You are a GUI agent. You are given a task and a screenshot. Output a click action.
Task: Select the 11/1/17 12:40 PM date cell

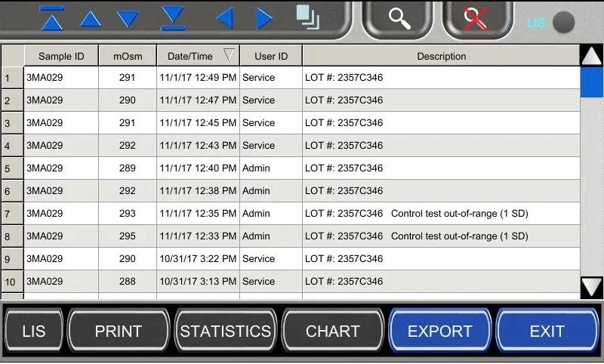[x=198, y=168]
